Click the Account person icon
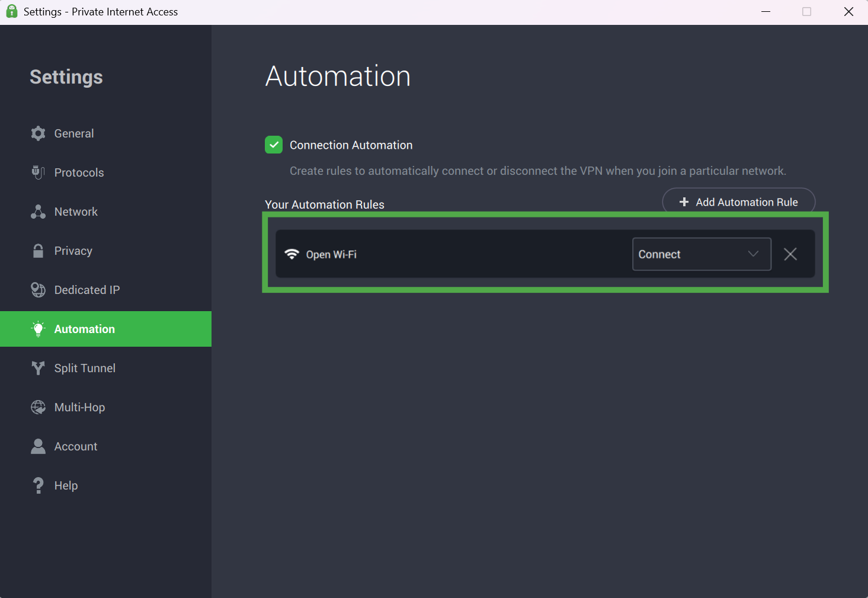Image resolution: width=868 pixels, height=598 pixels. [x=38, y=446]
